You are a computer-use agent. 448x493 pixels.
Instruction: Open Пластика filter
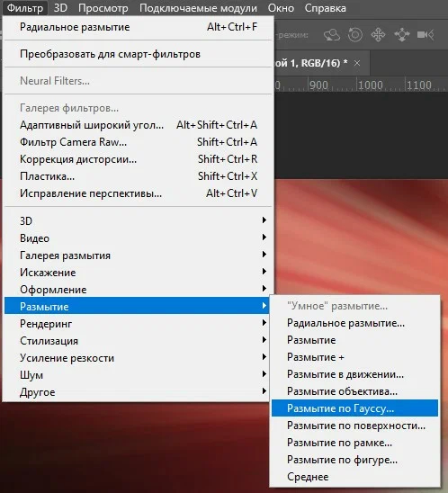click(x=138, y=176)
